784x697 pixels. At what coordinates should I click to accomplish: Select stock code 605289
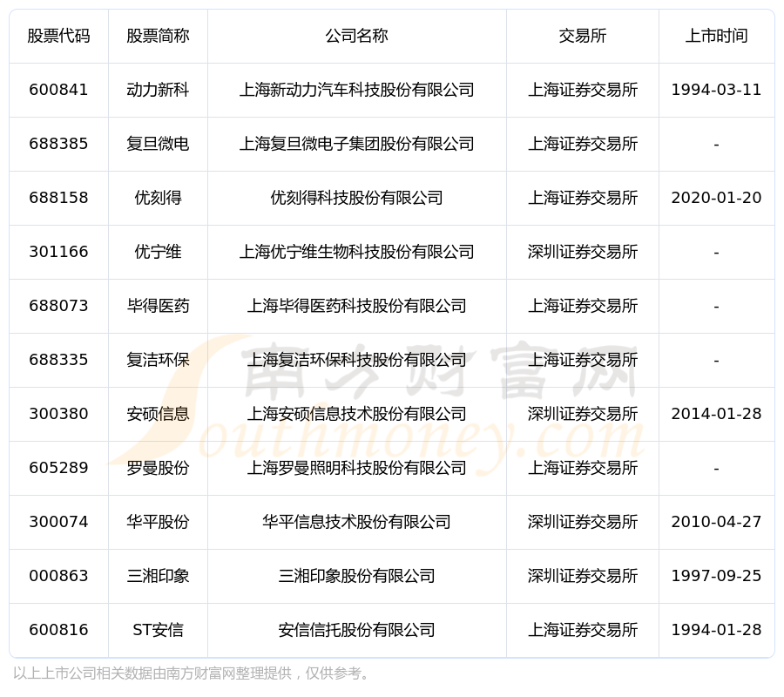(58, 468)
